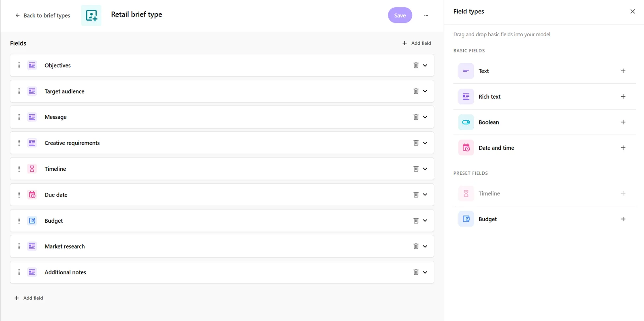The width and height of the screenshot is (644, 321).
Task: Delete the Target audience field
Action: [416, 91]
